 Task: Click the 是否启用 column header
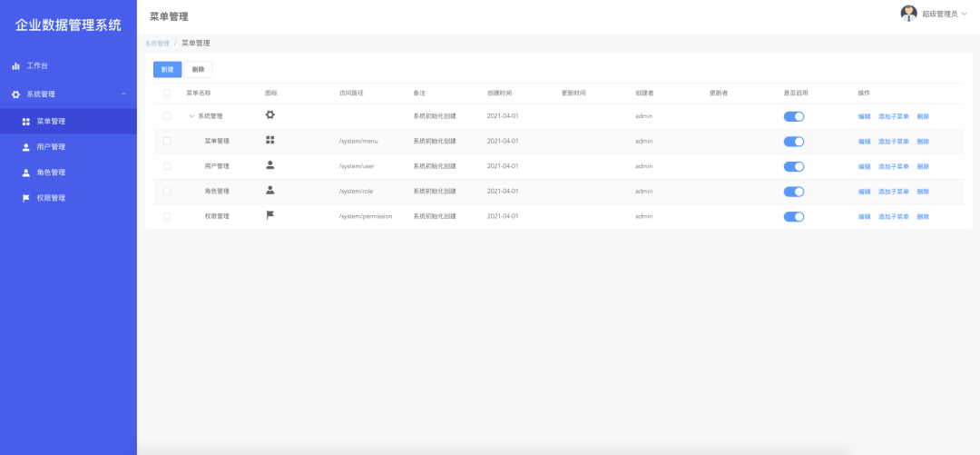[796, 93]
